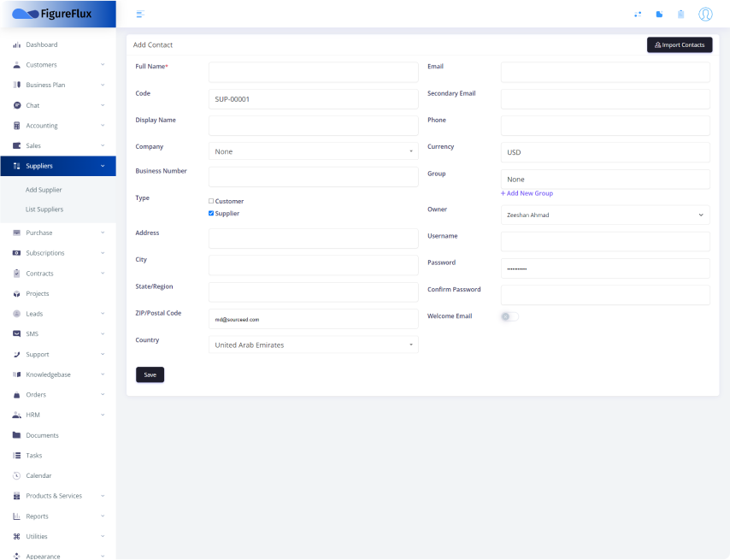Click the clipboard icon in top bar
Image resolution: width=730 pixels, height=560 pixels.
680,14
